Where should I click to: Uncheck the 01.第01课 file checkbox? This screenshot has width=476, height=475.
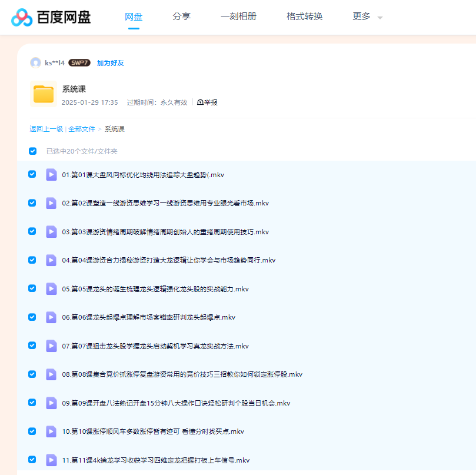click(x=32, y=174)
